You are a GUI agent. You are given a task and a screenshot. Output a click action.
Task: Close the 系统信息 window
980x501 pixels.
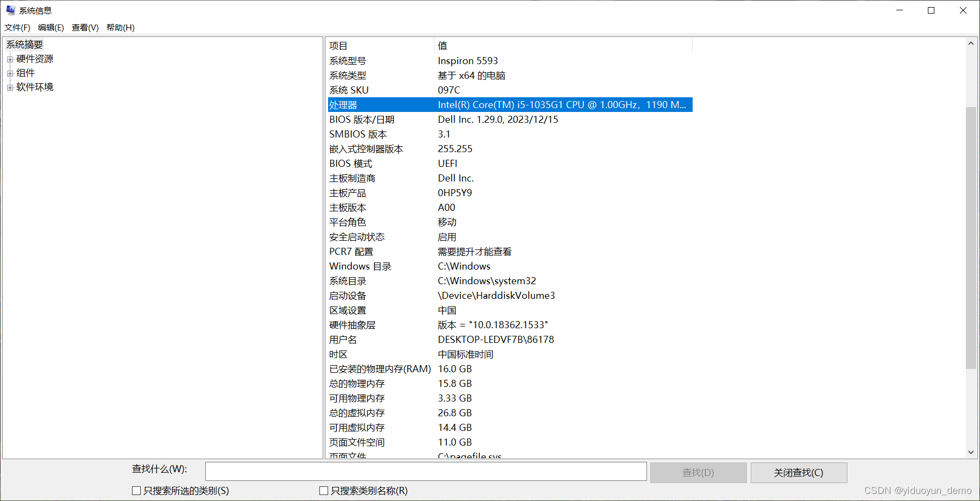click(x=963, y=10)
